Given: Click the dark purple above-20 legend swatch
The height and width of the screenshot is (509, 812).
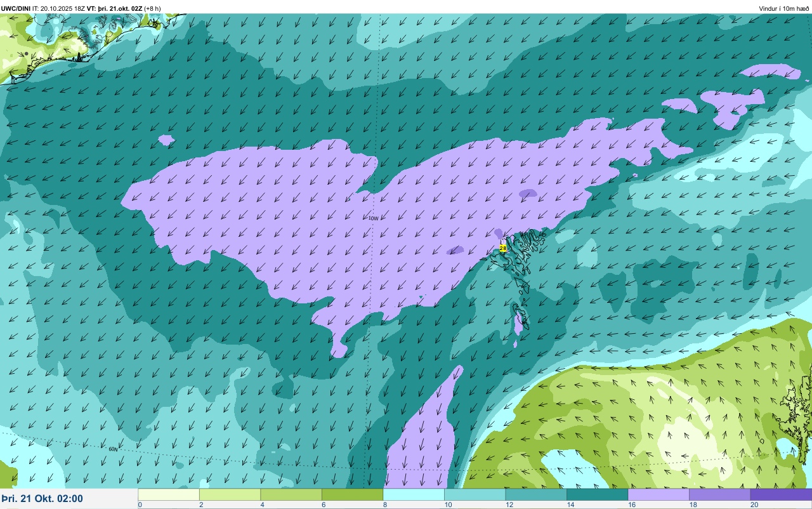Looking at the screenshot, I should tap(781, 494).
